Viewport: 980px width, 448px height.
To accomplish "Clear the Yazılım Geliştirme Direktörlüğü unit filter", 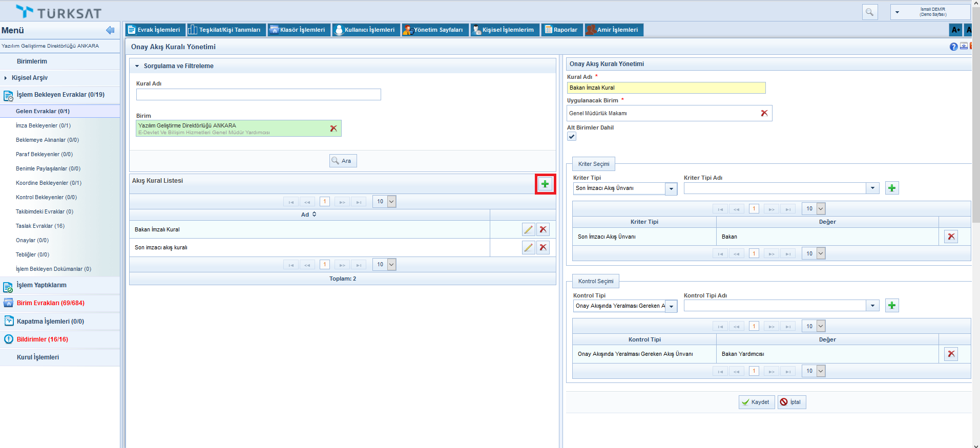I will point(333,129).
